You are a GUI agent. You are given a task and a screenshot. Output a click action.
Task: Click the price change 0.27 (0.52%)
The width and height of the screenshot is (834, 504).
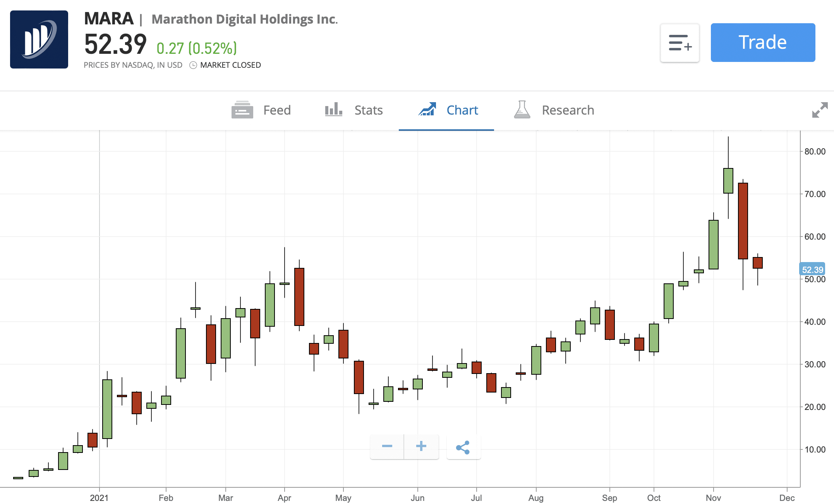tap(197, 48)
